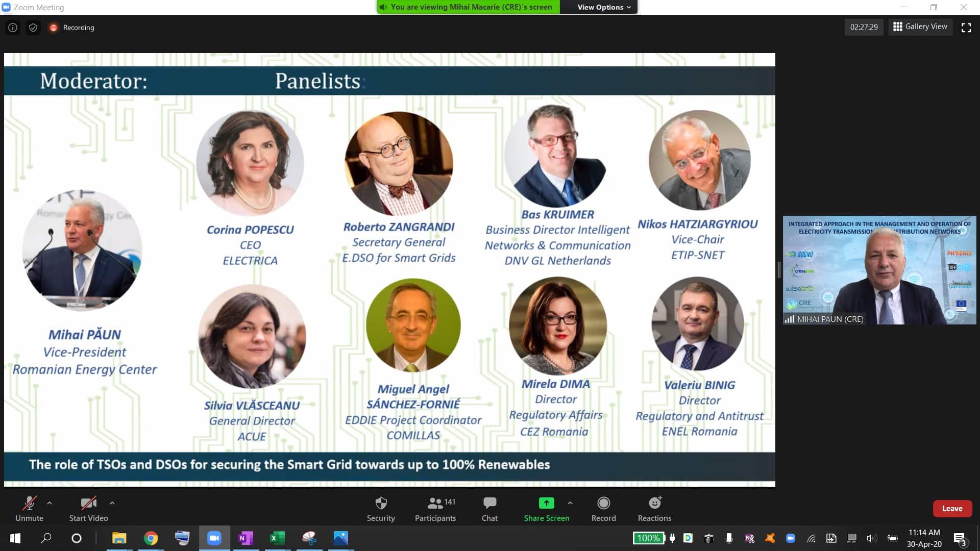Open View Options dropdown
The width and height of the screenshot is (980, 551).
(x=604, y=7)
